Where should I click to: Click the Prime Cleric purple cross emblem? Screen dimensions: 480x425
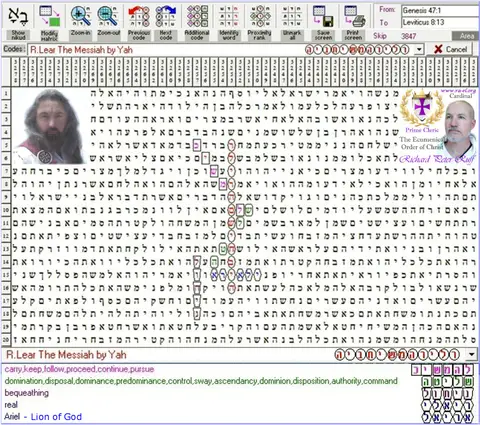click(x=422, y=108)
